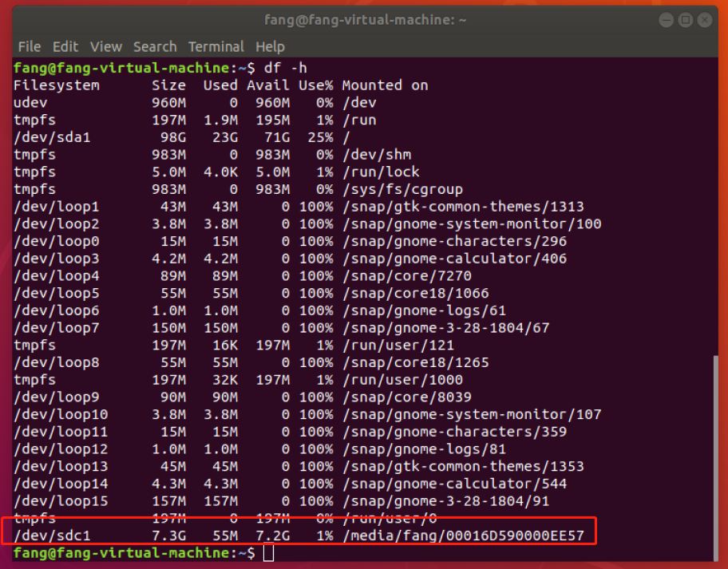Click the '98G' size value
Viewport: 728px width, 569px height.
(173, 137)
